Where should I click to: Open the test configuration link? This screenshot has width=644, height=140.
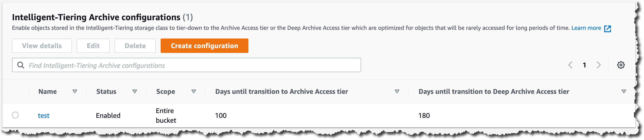[44, 116]
